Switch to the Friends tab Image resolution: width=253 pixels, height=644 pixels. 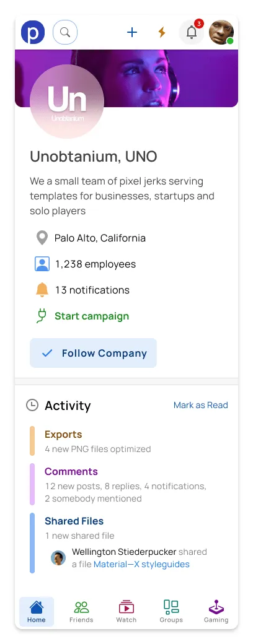81,612
